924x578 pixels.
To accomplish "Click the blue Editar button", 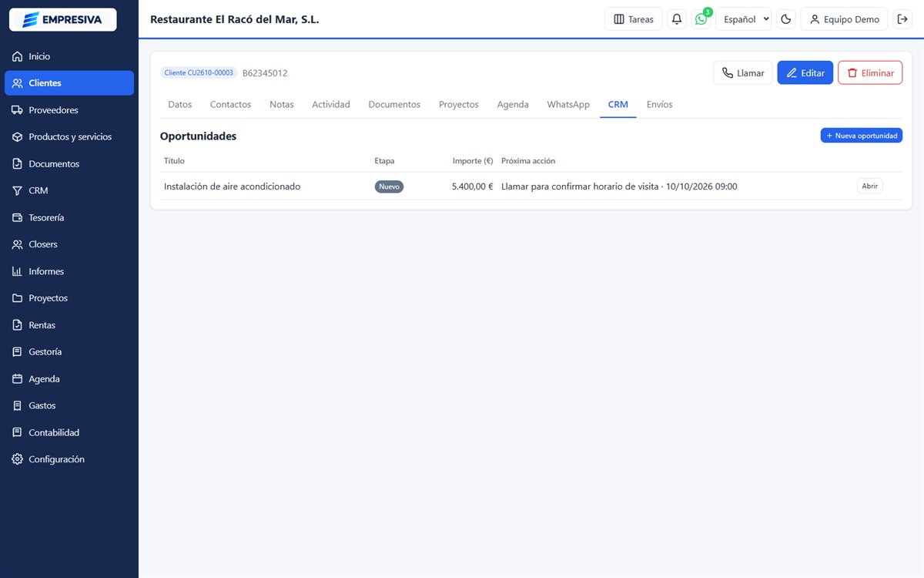I will [x=805, y=73].
